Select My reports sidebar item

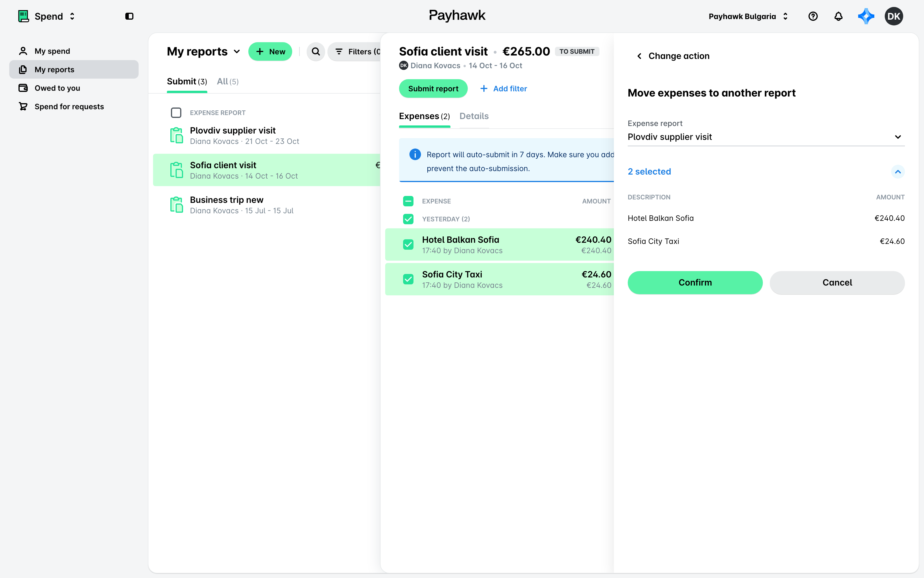click(x=74, y=70)
